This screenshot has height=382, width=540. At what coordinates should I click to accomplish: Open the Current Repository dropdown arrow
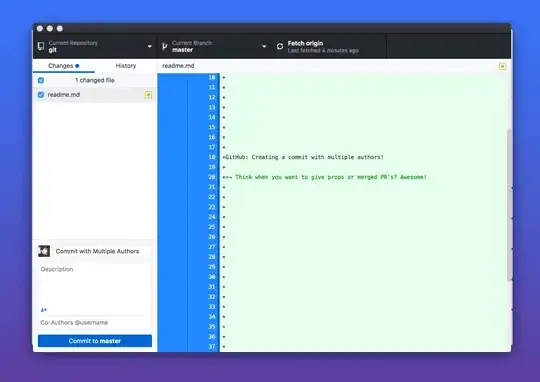(x=150, y=46)
